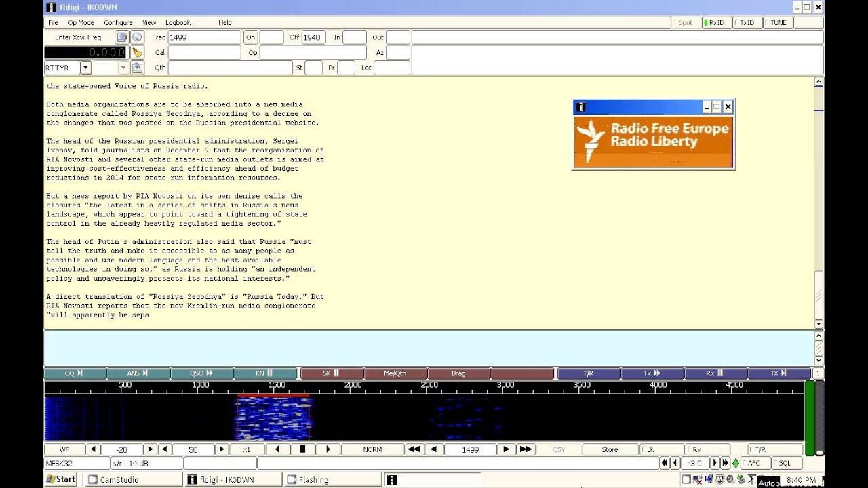
Task: Enable SQL squelch checkbox
Action: click(786, 463)
